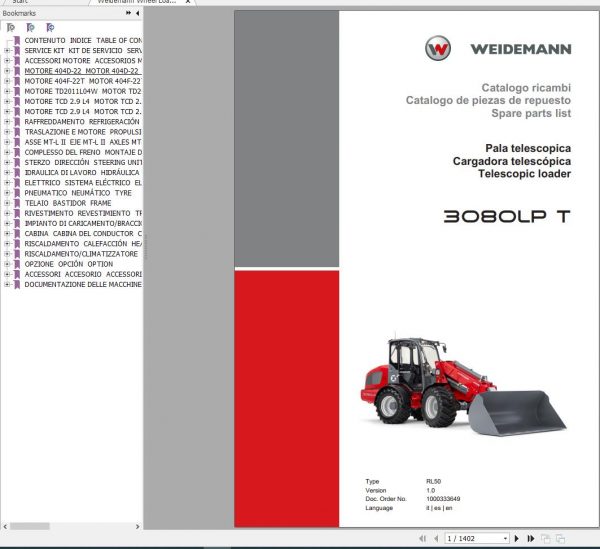
Task: Select the MOTORE 404F-22T bookmark label
Action: (x=83, y=81)
